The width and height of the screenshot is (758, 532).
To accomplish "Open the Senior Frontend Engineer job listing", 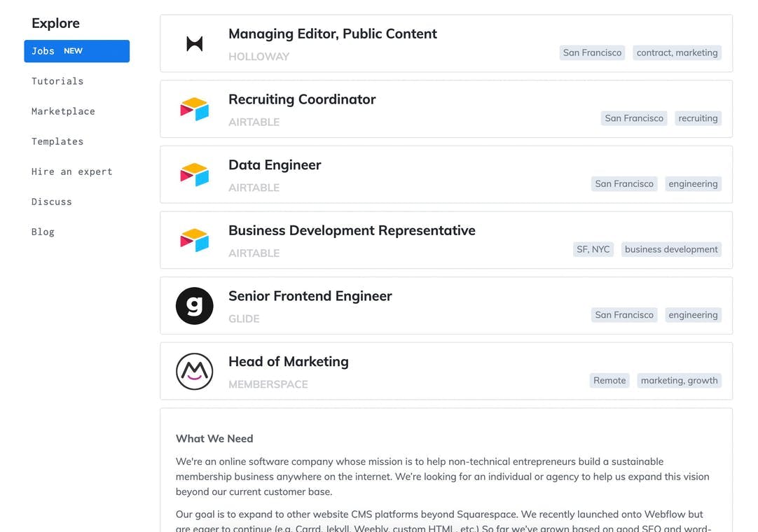I will point(310,296).
